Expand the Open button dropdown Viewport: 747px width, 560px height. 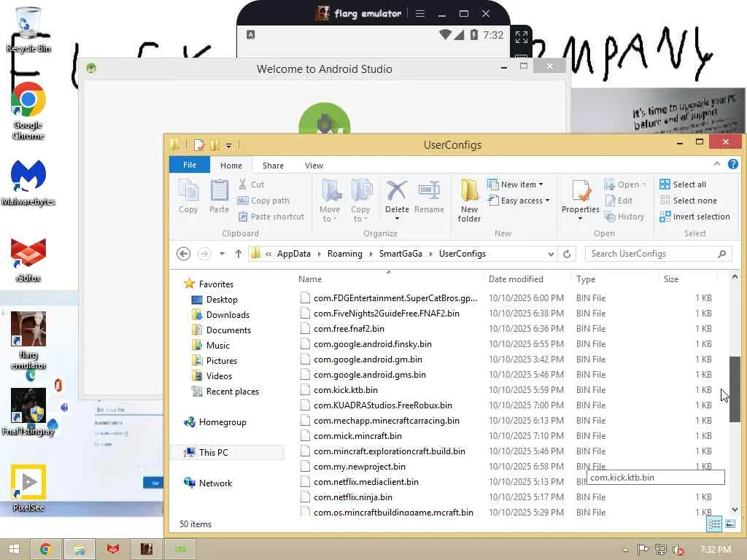coord(645,184)
